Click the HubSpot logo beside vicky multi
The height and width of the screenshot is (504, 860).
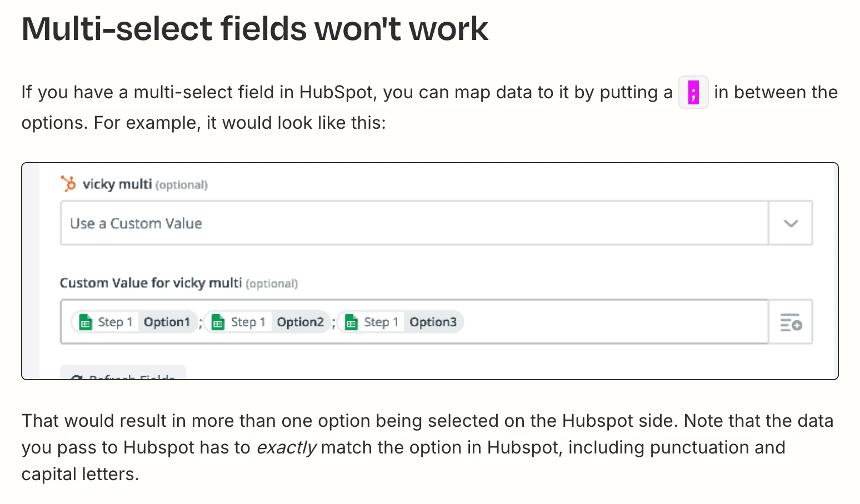pos(68,184)
